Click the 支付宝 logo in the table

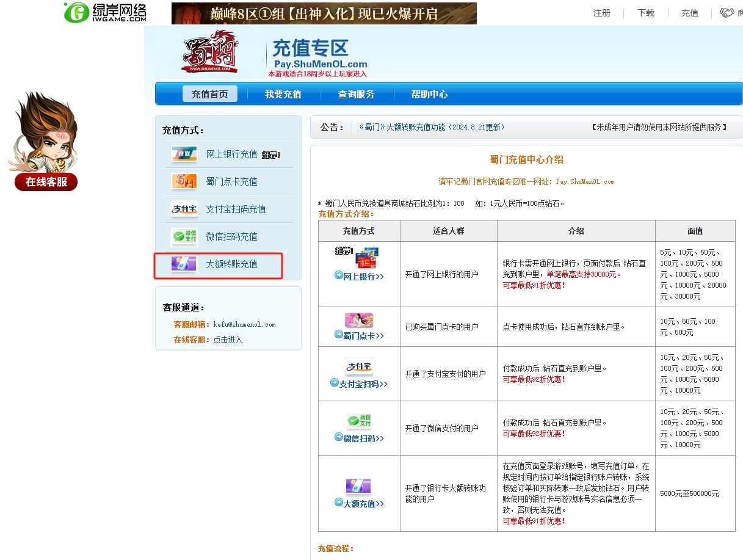[x=359, y=367]
